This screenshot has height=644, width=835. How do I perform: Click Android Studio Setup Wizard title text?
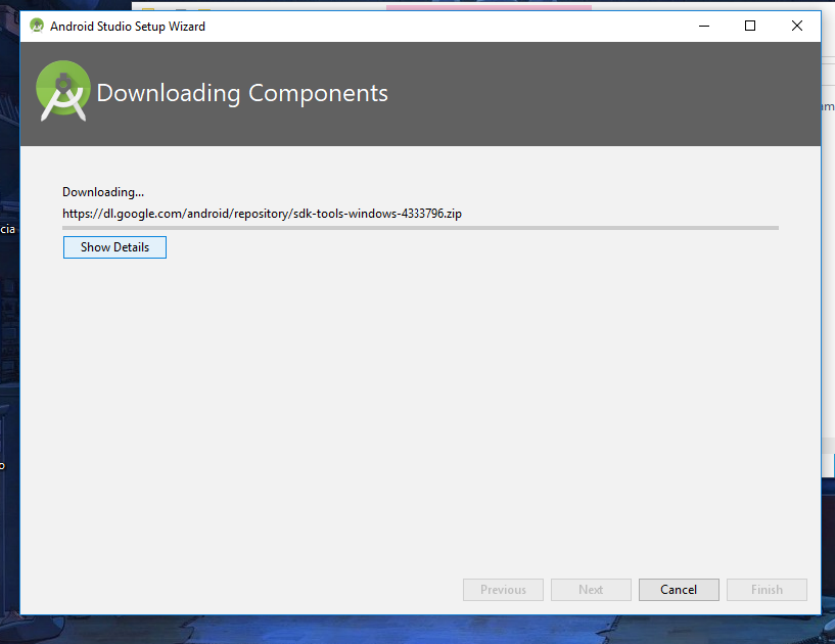click(127, 26)
